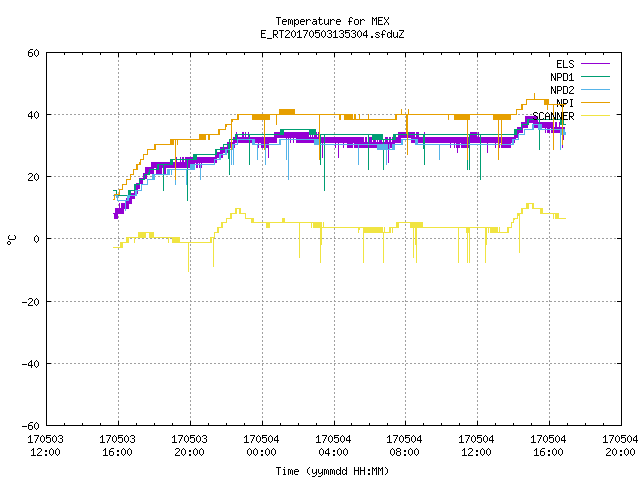640x480 pixels.
Task: Click the y-axis tick label -20
Action: pyautogui.click(x=31, y=302)
